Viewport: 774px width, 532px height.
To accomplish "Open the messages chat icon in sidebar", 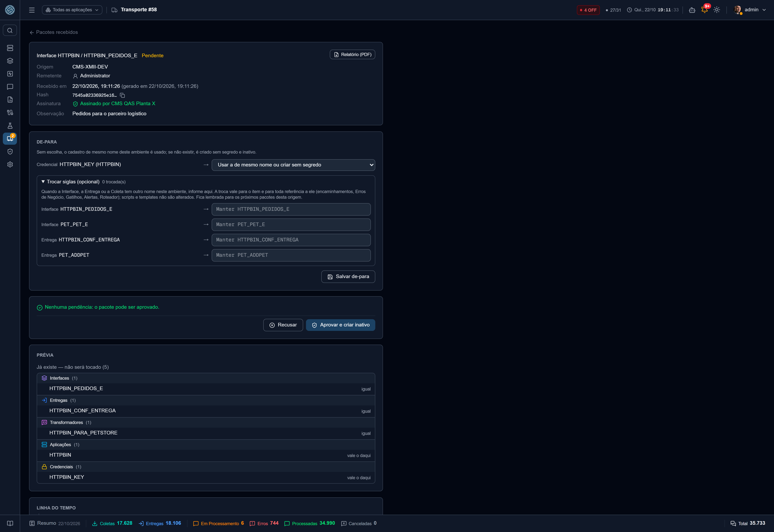I will pos(10,87).
